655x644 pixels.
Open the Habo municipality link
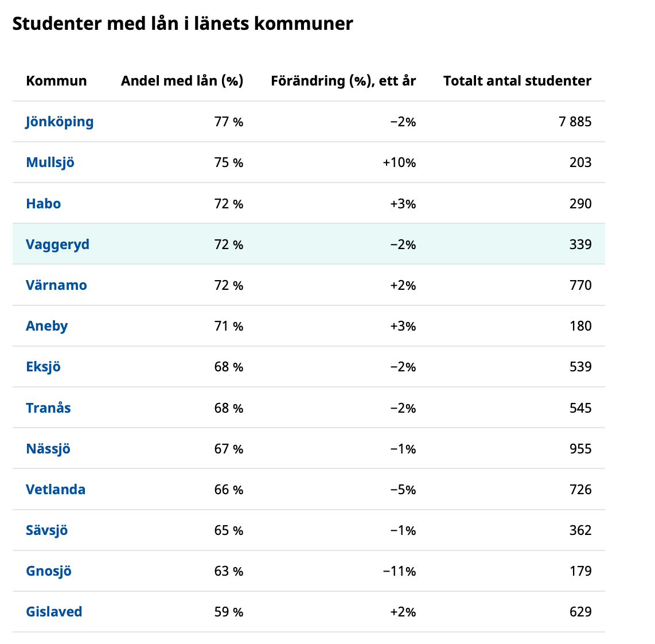[44, 204]
